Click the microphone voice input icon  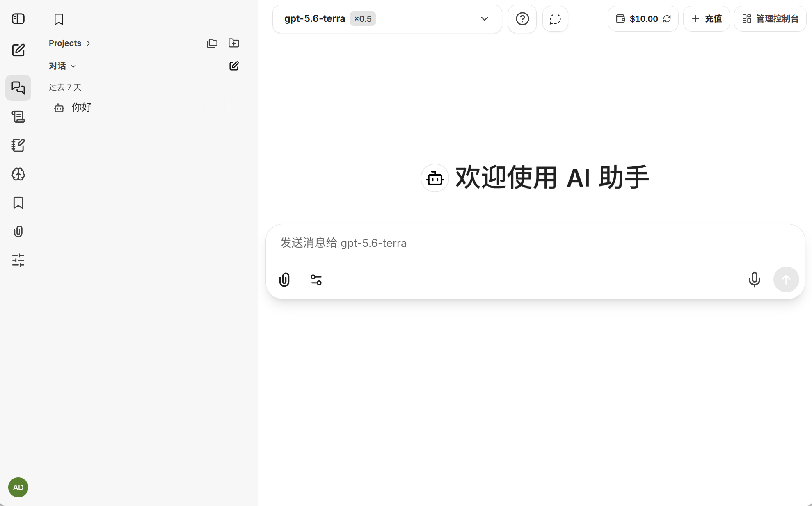[754, 280]
